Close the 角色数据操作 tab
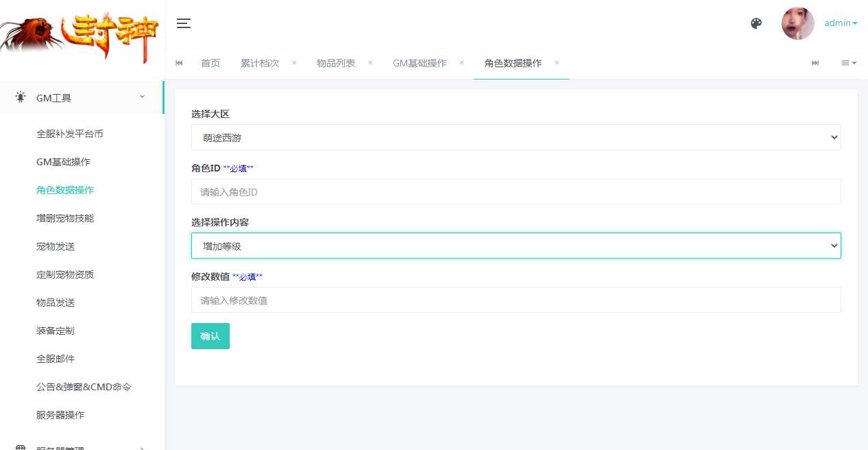 click(557, 62)
